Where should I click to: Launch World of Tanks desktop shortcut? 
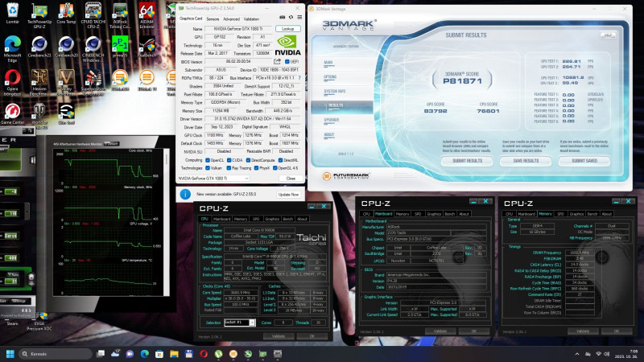point(39,116)
